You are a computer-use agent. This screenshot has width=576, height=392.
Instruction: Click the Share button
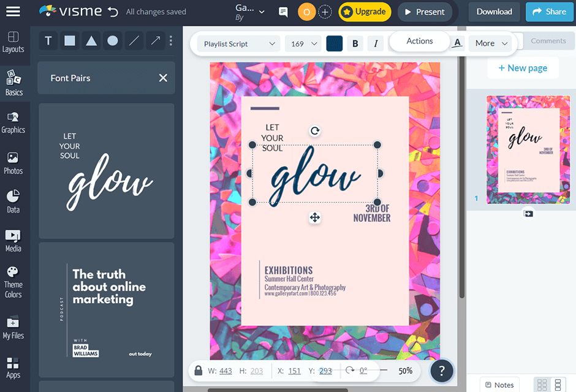549,12
